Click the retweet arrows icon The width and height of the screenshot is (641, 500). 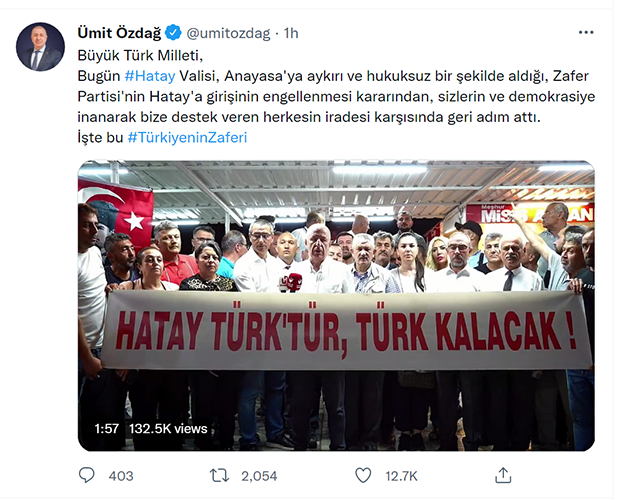[x=219, y=475]
